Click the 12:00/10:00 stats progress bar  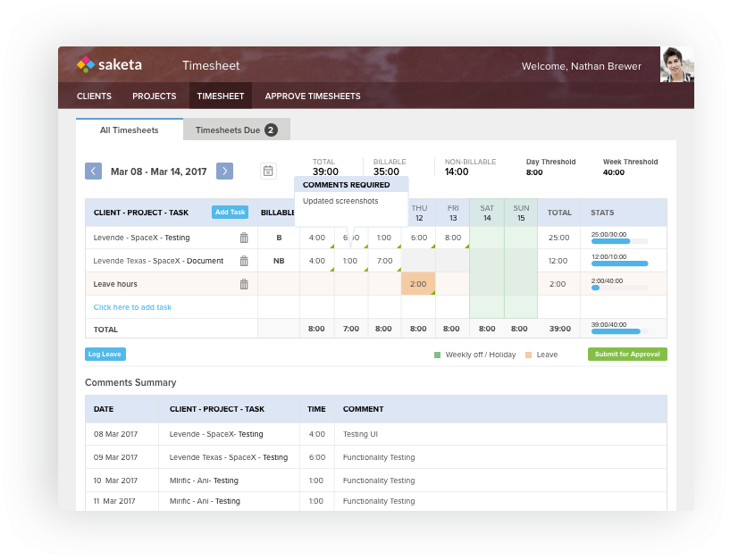(619, 263)
